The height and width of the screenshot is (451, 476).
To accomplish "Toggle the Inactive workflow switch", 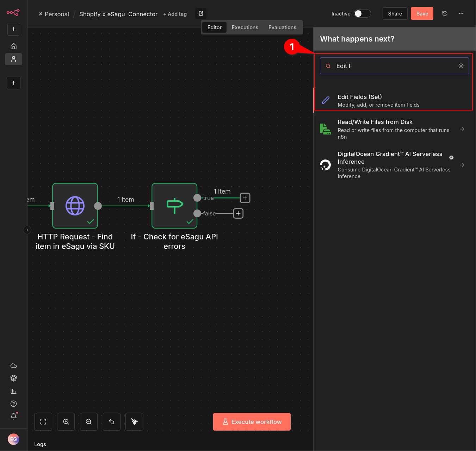I will pos(363,14).
